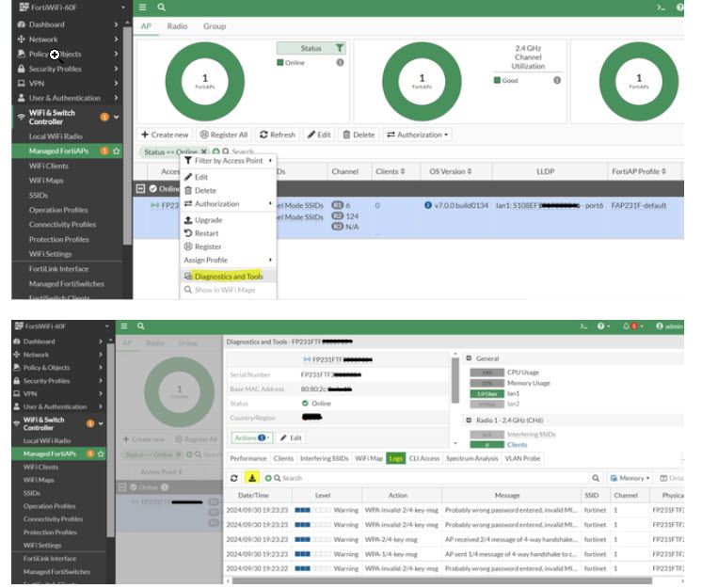Viewport: 702px width, 588px height.
Task: Collapse the Online group with minus box
Action: (140, 189)
